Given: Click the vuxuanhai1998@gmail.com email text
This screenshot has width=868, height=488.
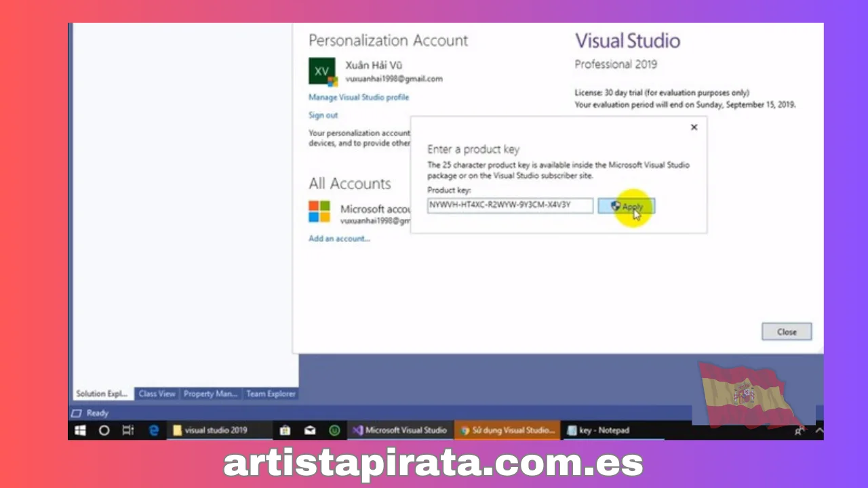Looking at the screenshot, I should click(x=394, y=79).
